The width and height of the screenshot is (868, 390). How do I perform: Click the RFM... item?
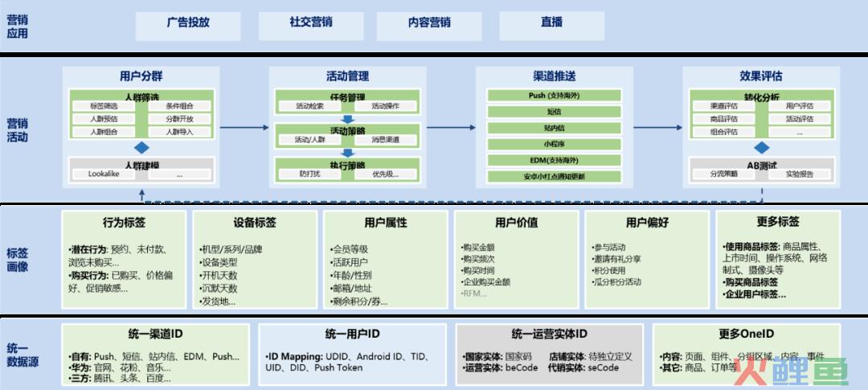(x=474, y=293)
